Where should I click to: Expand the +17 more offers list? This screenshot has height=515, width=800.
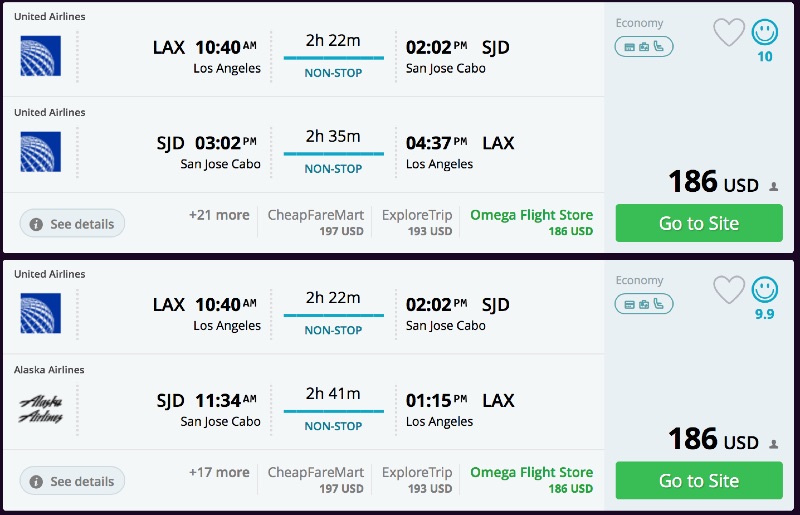[219, 472]
